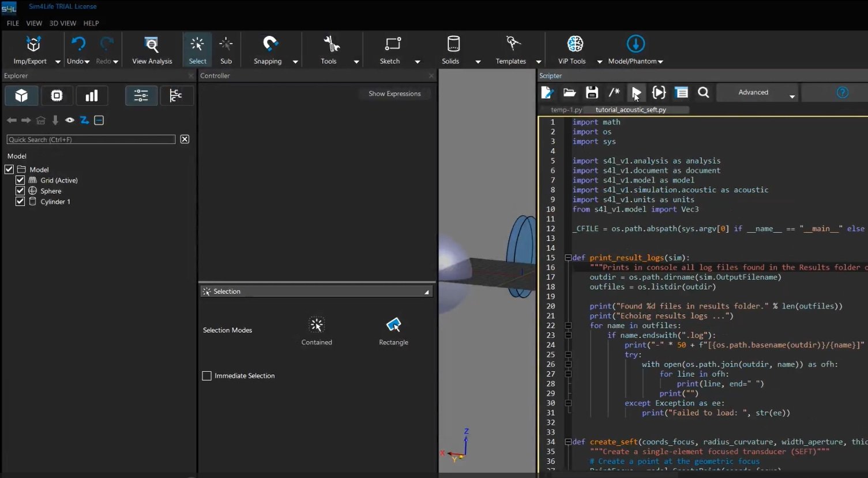Image resolution: width=868 pixels, height=478 pixels.
Task: Save the script with the floppy disk icon
Action: [592, 93]
